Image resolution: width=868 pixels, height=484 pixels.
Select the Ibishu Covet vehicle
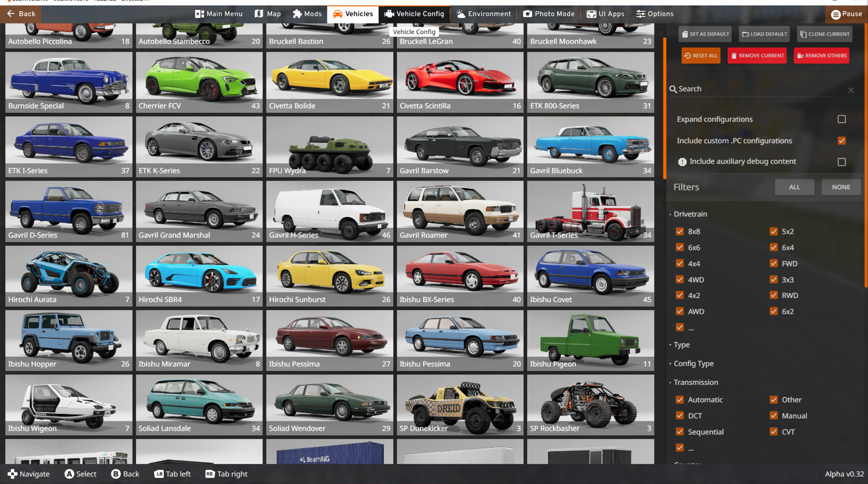(590, 276)
